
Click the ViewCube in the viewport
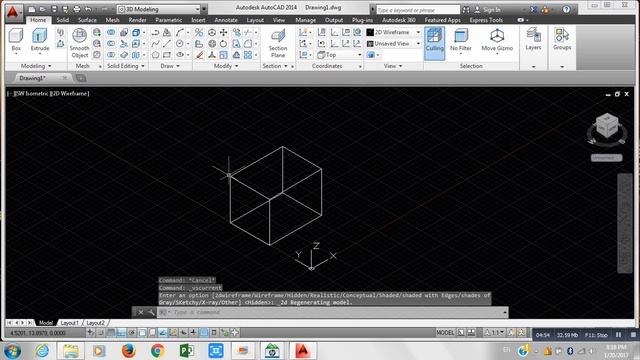coord(607,126)
